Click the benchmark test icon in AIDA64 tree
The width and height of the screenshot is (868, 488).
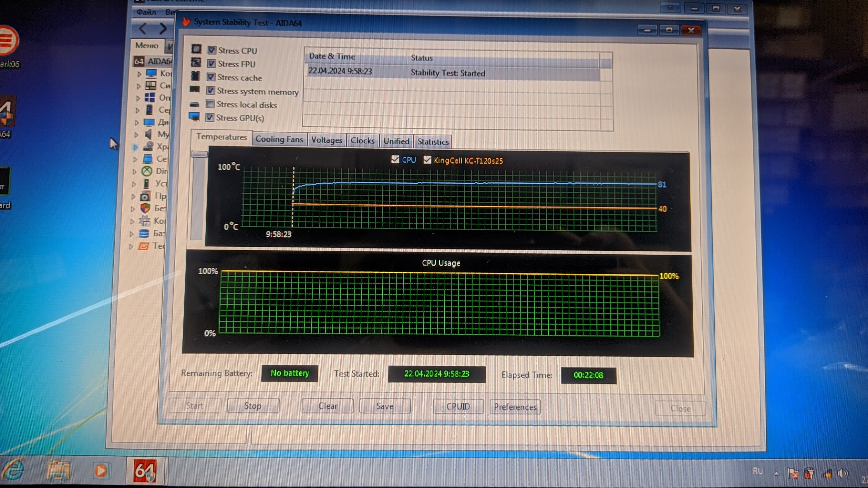(x=144, y=246)
